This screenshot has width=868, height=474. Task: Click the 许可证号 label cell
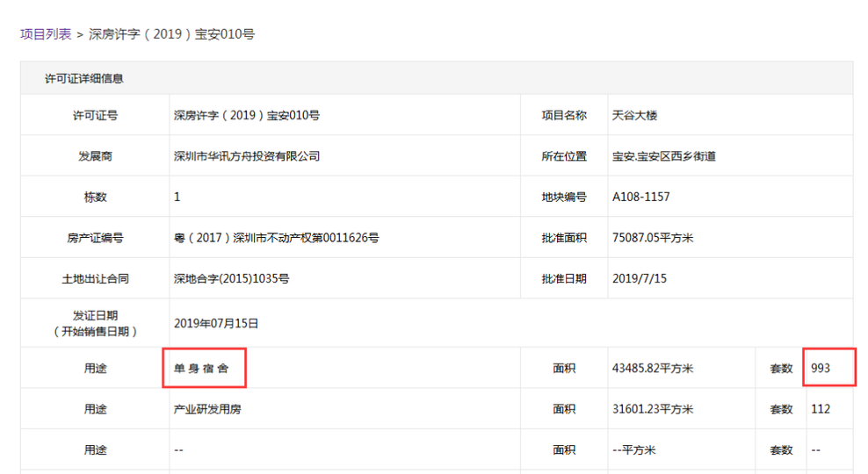[x=95, y=116]
